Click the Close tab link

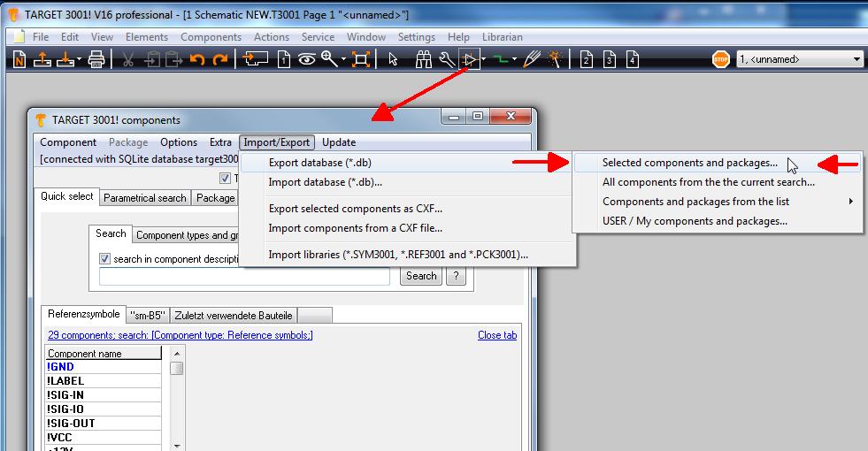tap(496, 335)
